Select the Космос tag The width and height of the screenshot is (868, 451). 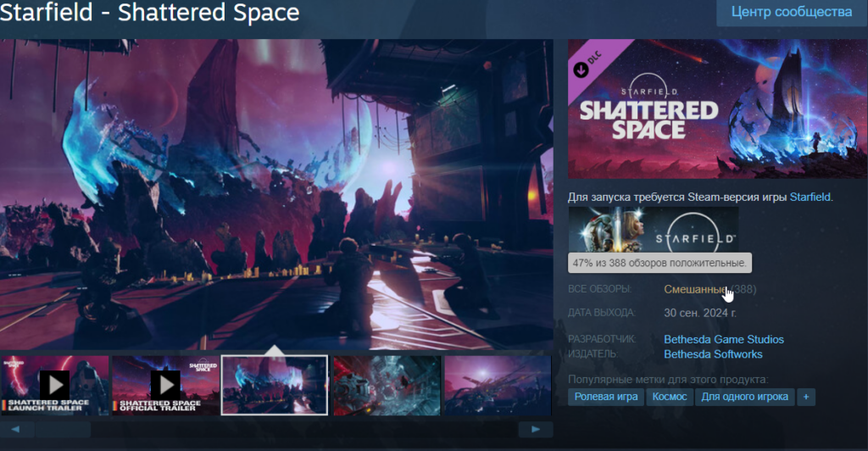(x=670, y=397)
